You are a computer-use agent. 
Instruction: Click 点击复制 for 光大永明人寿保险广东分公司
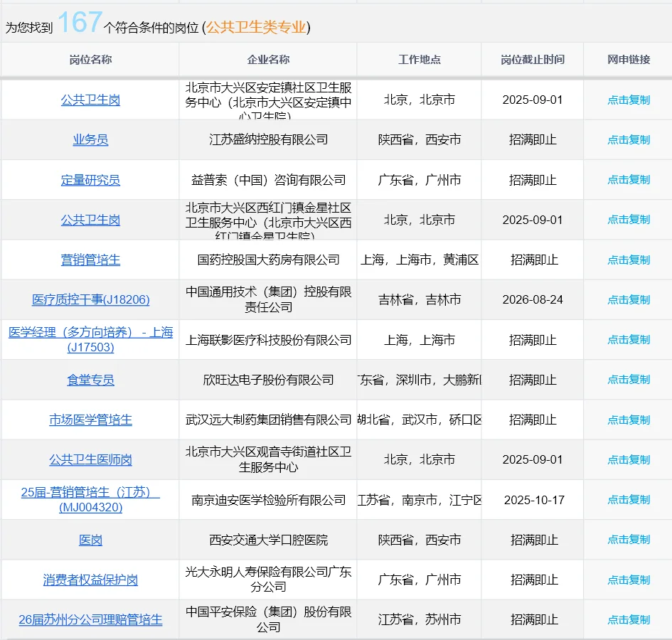click(x=629, y=580)
